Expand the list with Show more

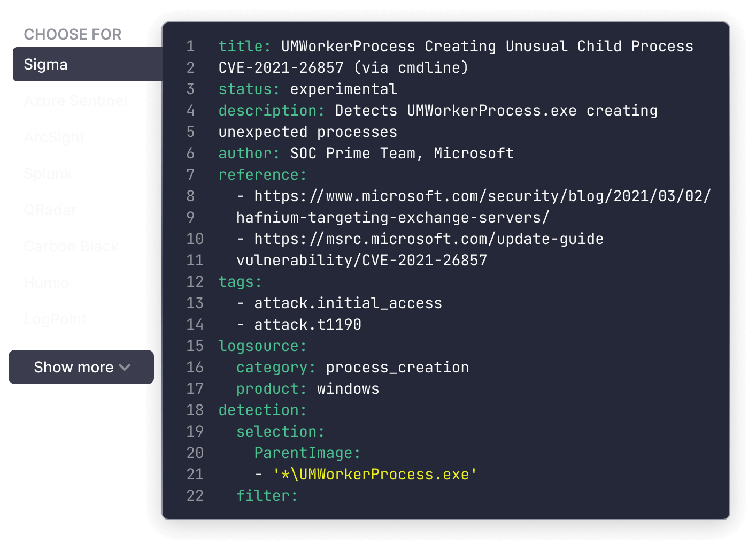81,367
